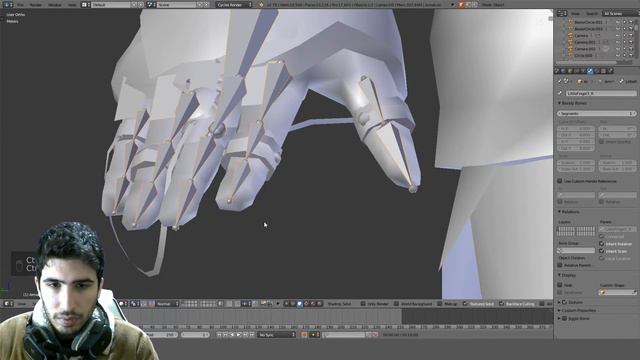Open the Bone Constraints properties tab
Screen dimensions: 640x360
click(596, 71)
